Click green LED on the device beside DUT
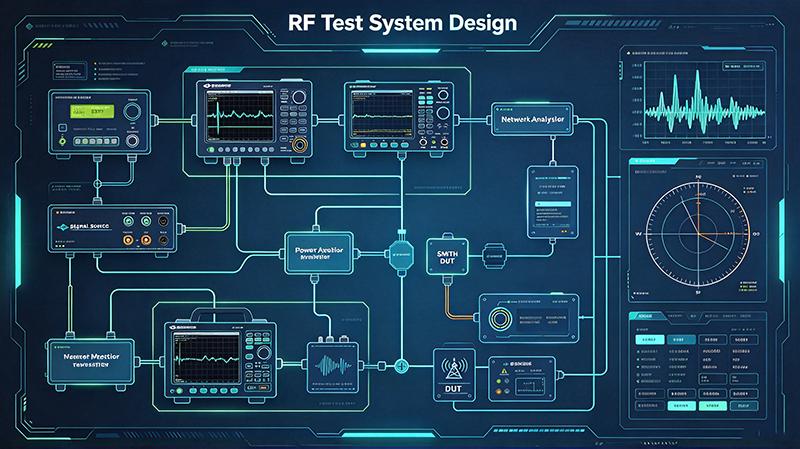 click(499, 382)
